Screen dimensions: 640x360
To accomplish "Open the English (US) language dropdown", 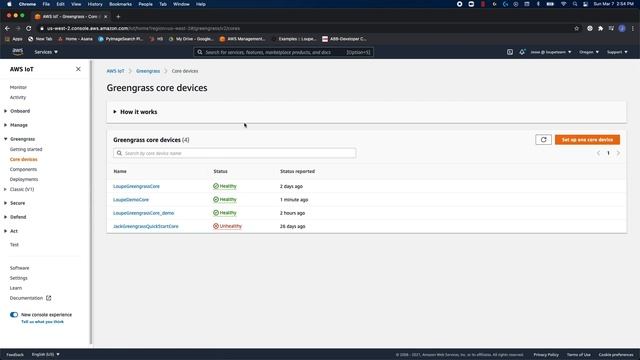I will (46, 354).
